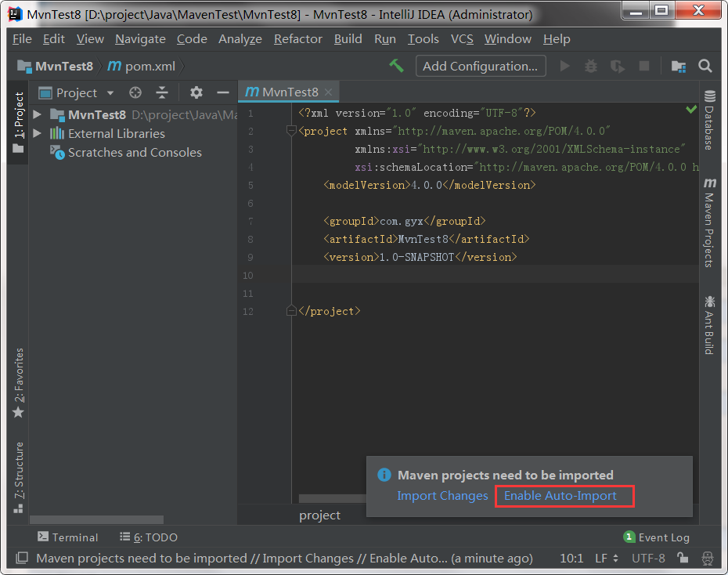Open UTF-8 encoding selector

coord(648,558)
